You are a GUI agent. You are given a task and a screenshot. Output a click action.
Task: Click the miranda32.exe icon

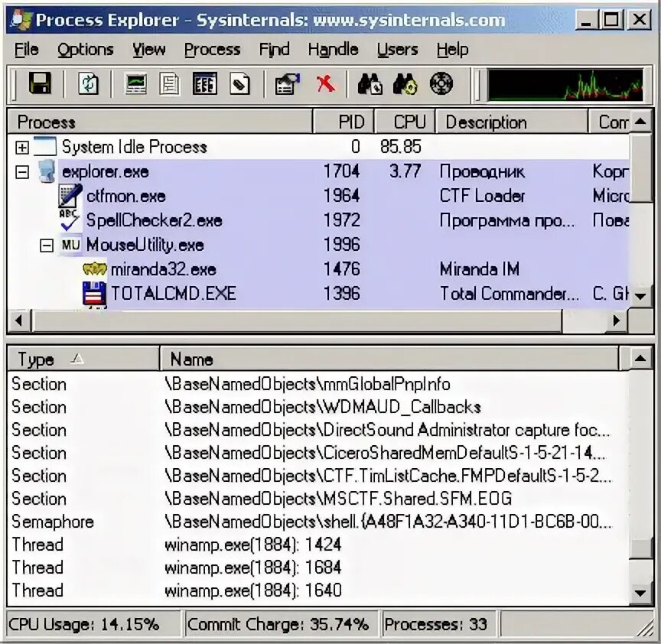click(94, 269)
